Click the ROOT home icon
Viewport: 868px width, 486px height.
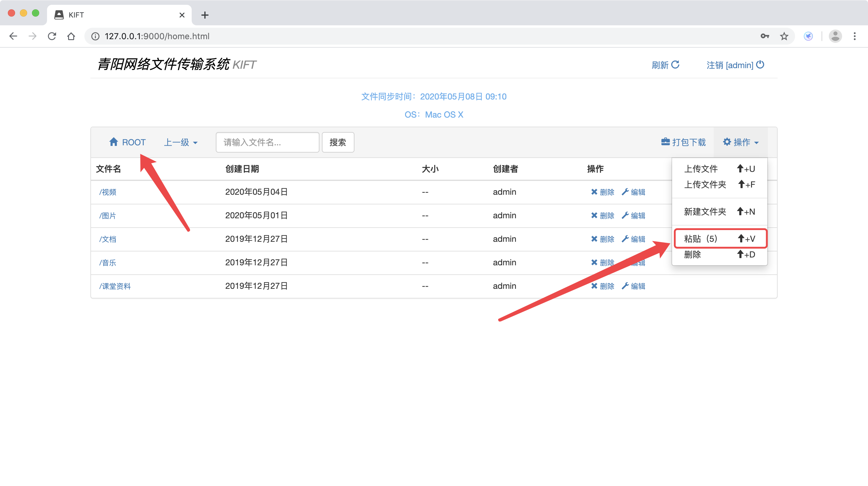(x=114, y=142)
